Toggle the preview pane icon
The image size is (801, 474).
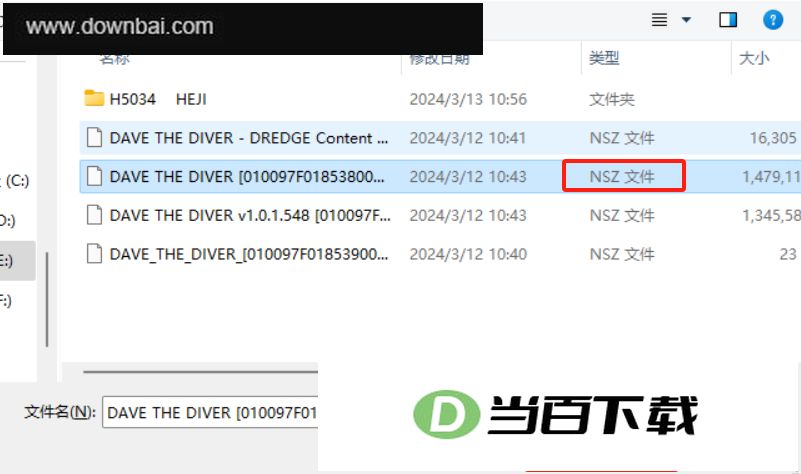728,20
